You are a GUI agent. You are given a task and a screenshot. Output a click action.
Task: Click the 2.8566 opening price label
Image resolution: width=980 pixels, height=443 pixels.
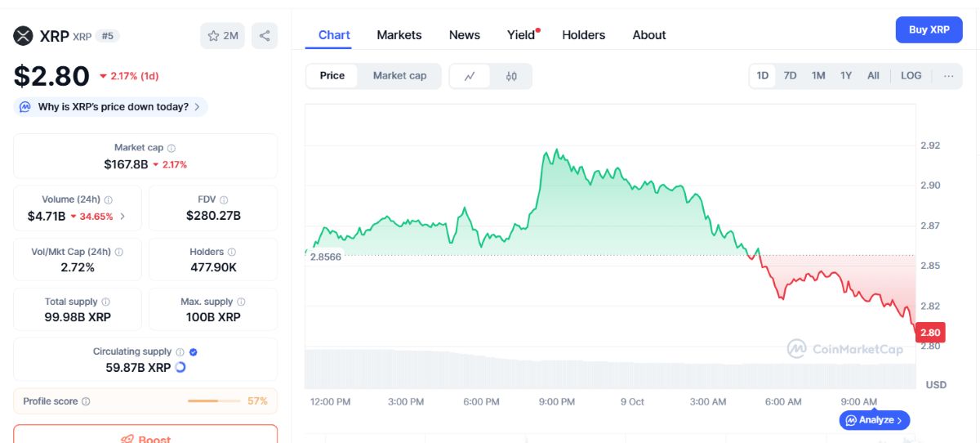[325, 257]
